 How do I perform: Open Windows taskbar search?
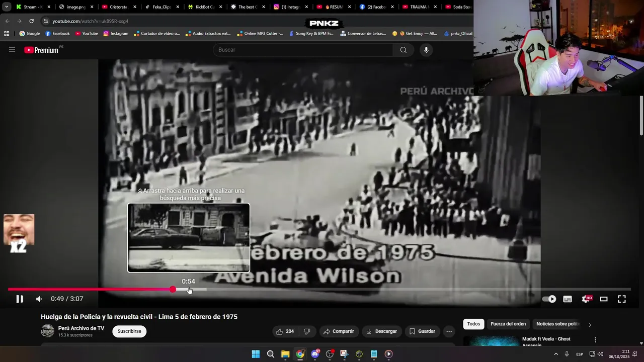pyautogui.click(x=271, y=354)
